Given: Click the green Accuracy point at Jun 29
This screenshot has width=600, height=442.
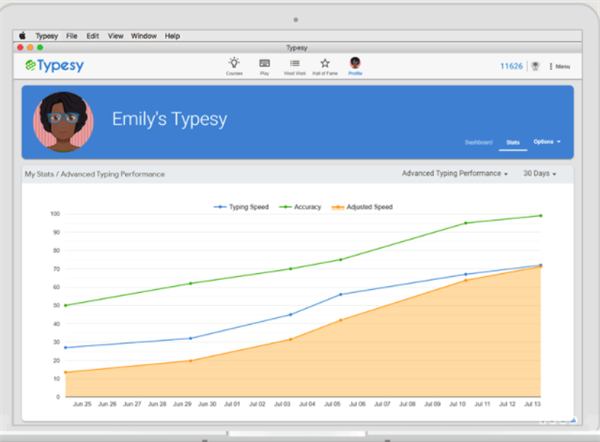Looking at the screenshot, I should (x=191, y=284).
